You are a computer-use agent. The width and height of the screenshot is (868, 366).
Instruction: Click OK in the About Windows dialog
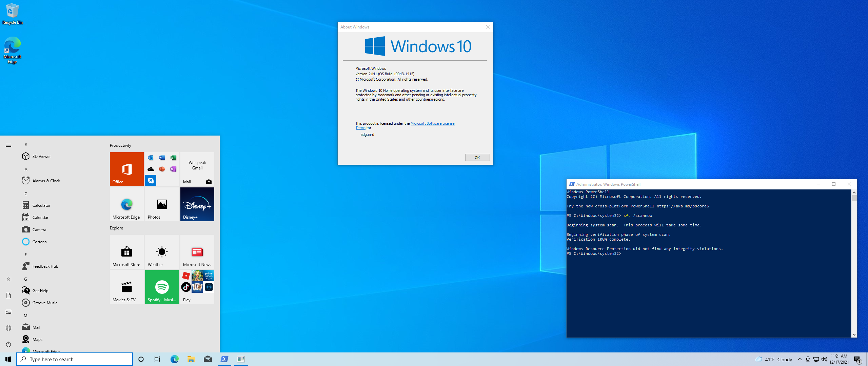tap(477, 158)
